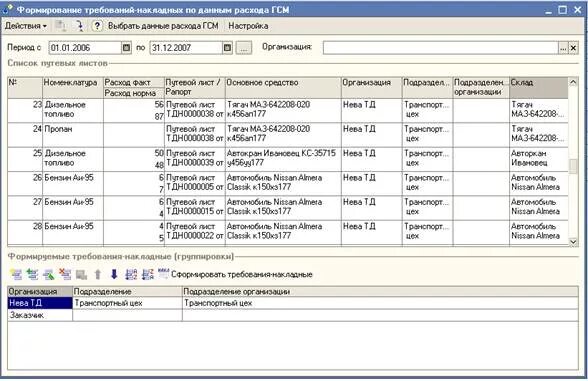Click the Основное средство column header
The image size is (588, 381).
click(x=283, y=88)
